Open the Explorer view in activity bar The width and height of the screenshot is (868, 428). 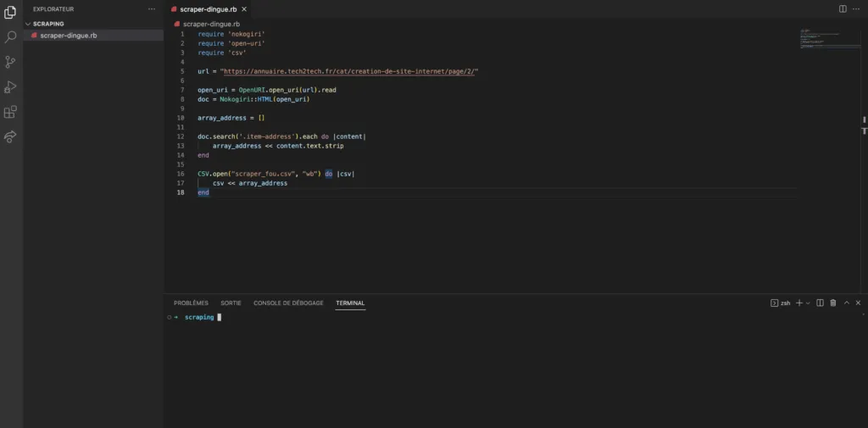click(x=10, y=12)
